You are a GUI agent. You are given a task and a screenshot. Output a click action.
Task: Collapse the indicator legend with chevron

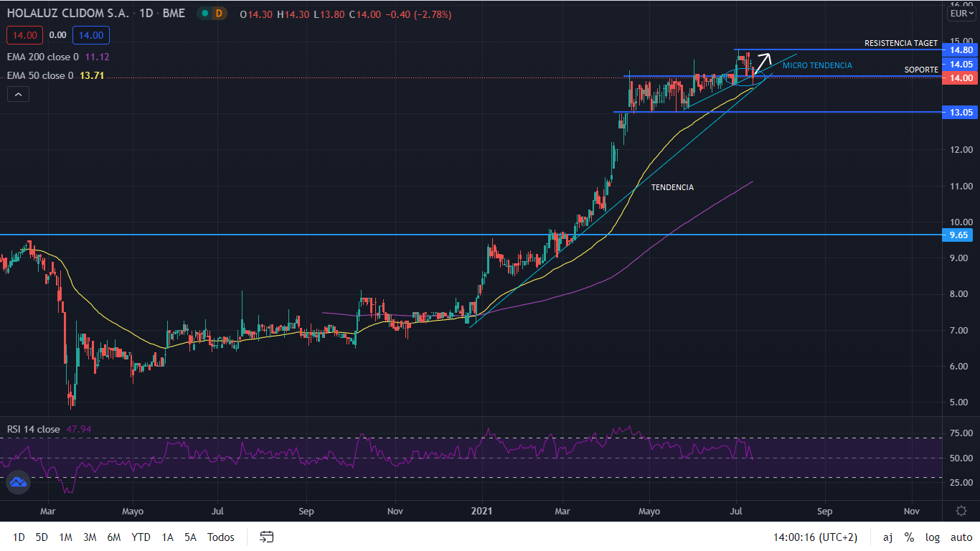18,94
